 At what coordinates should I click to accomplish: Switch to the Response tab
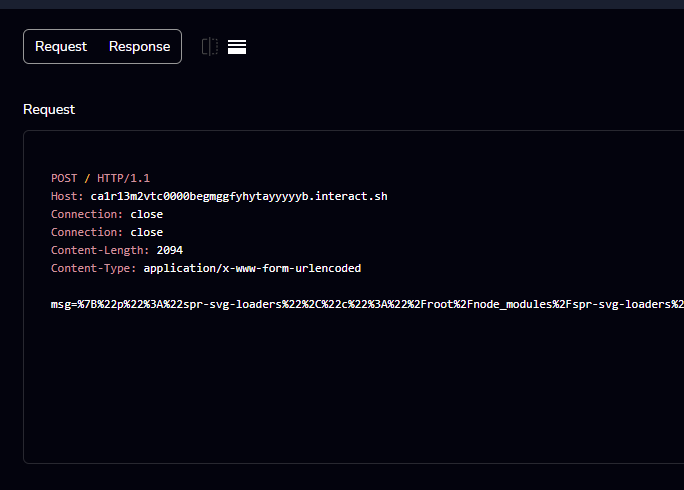coord(139,46)
